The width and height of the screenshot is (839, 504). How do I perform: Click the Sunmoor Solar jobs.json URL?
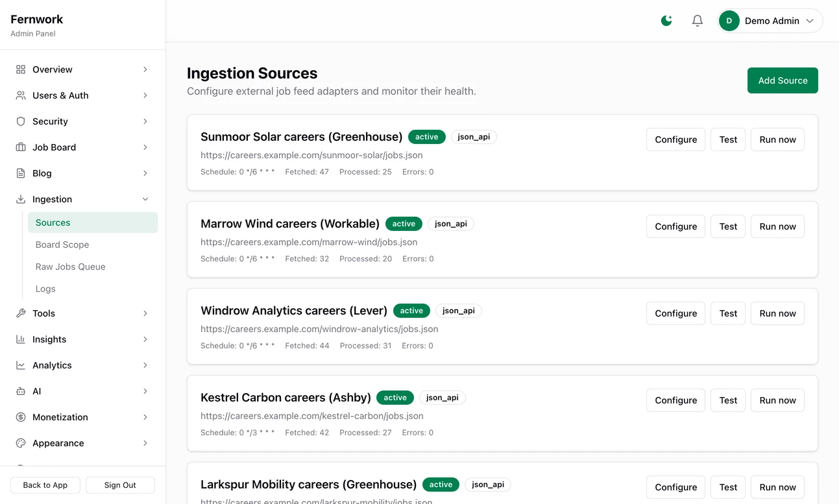(x=311, y=155)
